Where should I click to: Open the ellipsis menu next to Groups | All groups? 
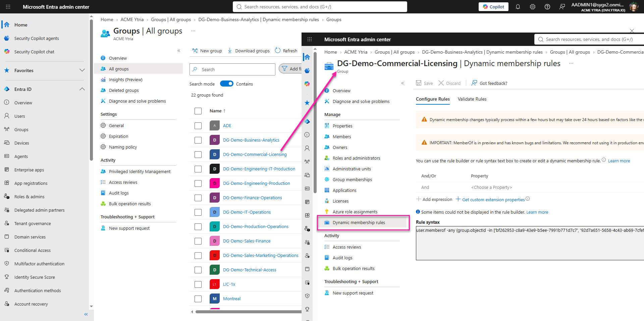click(x=193, y=31)
